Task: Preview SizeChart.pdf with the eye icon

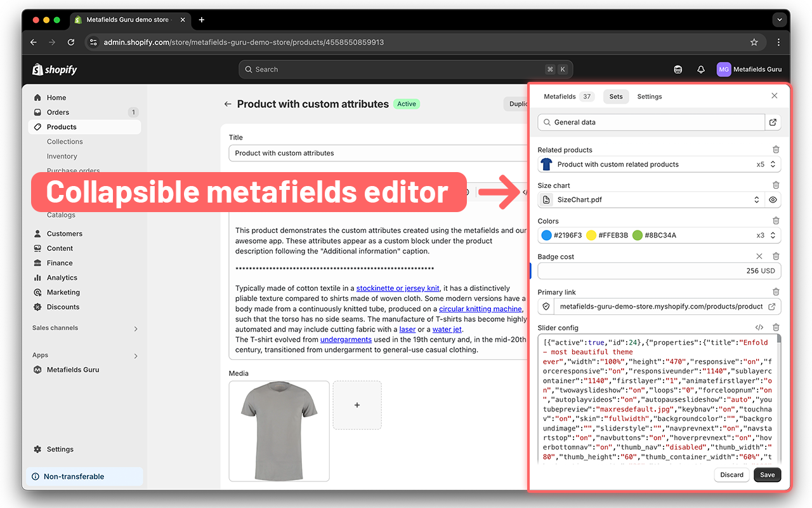Action: pos(772,199)
